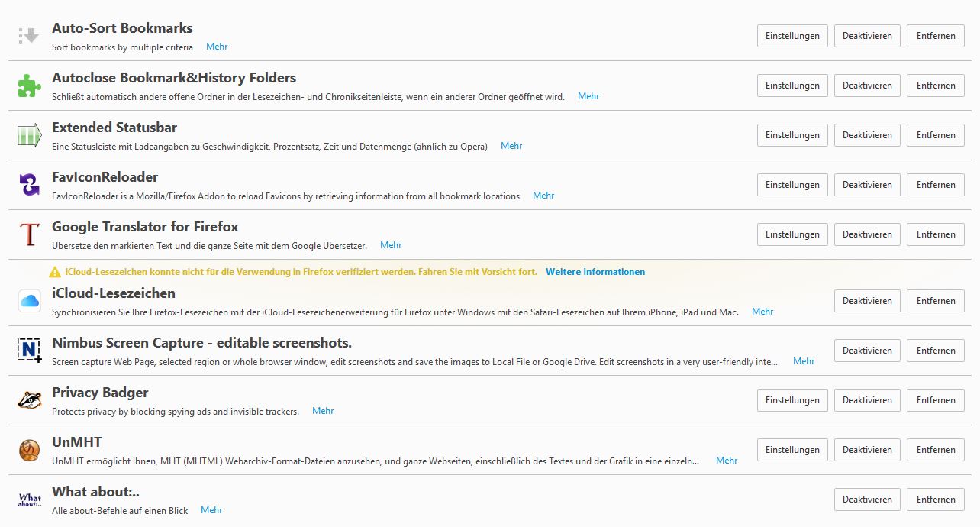Disable iCloud-Lesezeichen via Deaktivieren

pos(867,301)
